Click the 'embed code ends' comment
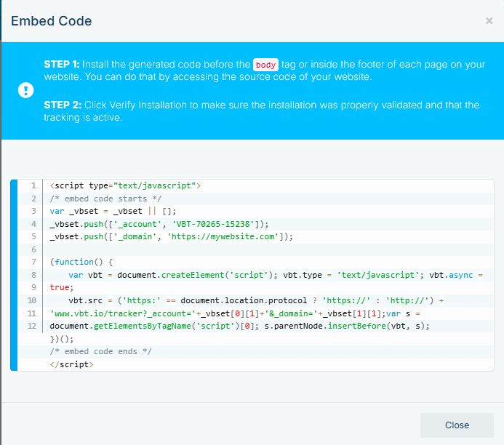Screen dimensions: 504x445 coord(100,351)
